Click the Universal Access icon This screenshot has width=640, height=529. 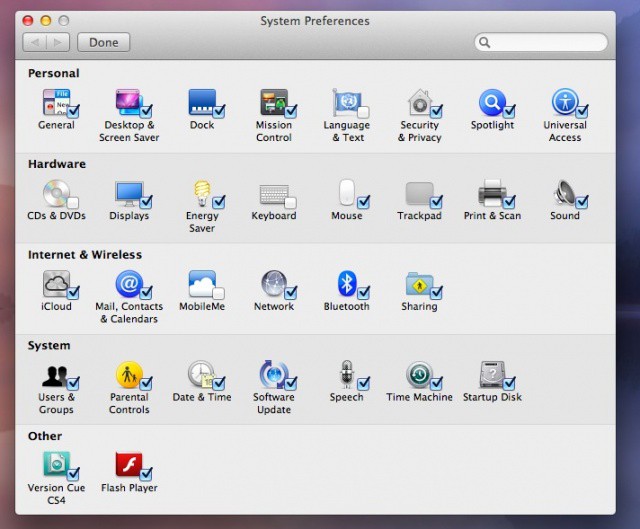563,103
